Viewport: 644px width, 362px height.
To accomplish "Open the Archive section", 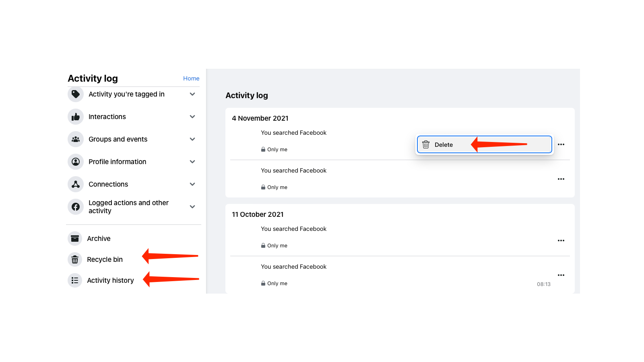I will click(99, 239).
